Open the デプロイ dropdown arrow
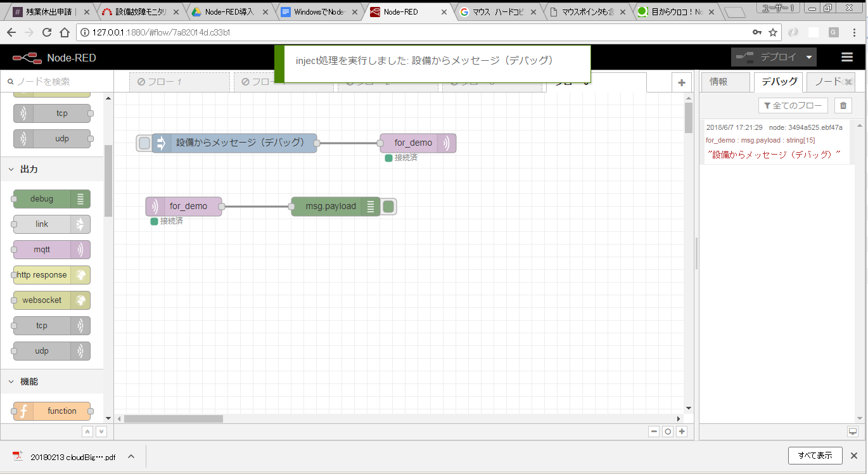 click(809, 57)
